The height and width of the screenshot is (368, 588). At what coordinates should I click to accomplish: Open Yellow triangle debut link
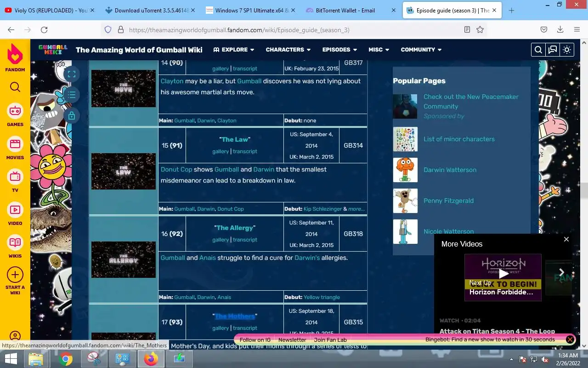[x=322, y=297]
